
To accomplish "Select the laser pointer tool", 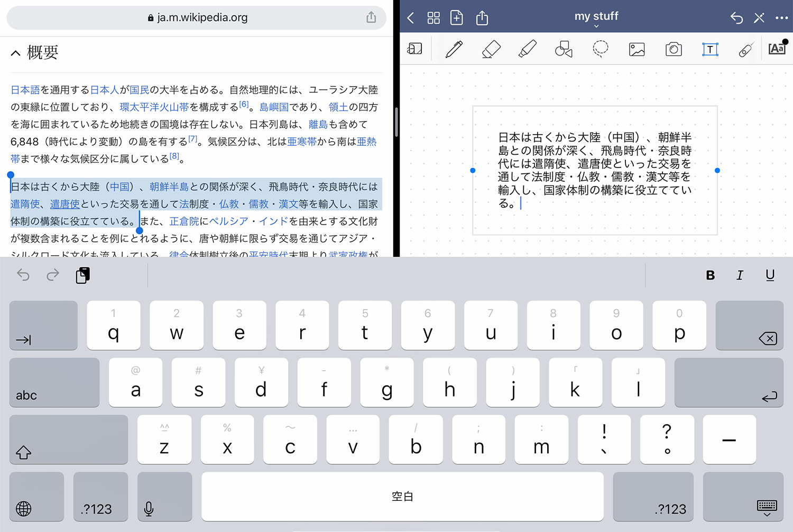I will tap(745, 50).
